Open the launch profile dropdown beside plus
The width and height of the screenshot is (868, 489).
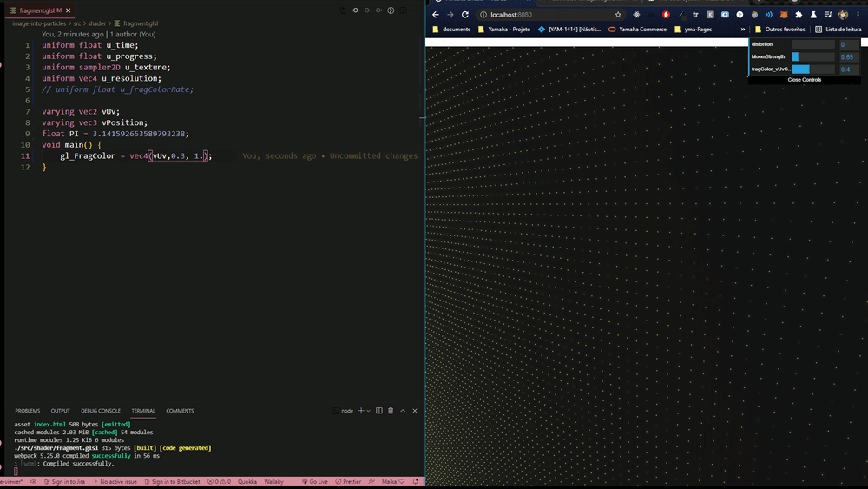[x=369, y=411]
